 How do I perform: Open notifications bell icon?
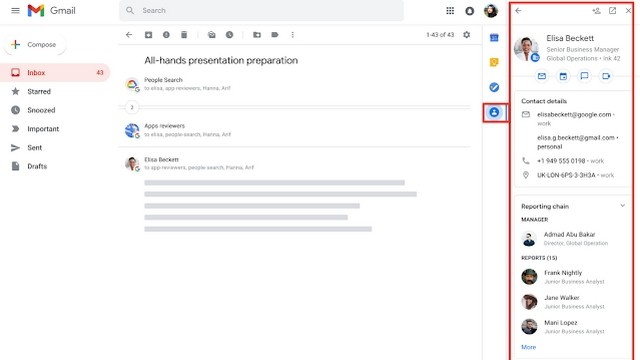coord(470,11)
